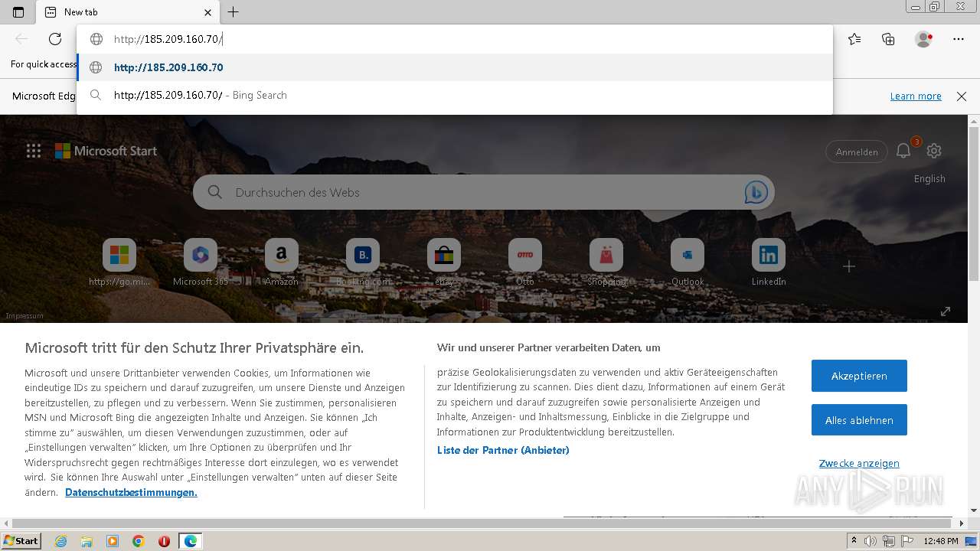
Task: Show hidden system tray icons
Action: [854, 541]
